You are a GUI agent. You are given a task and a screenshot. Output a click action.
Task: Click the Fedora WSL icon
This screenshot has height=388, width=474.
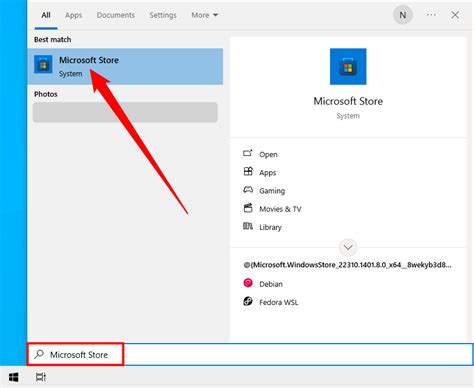(248, 301)
